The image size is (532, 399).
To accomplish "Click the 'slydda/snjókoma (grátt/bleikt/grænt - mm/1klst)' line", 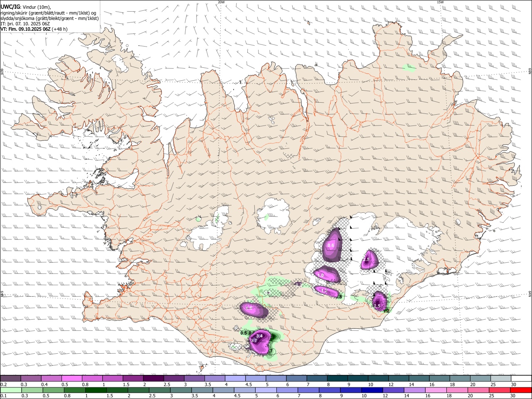I will [x=49, y=18].
